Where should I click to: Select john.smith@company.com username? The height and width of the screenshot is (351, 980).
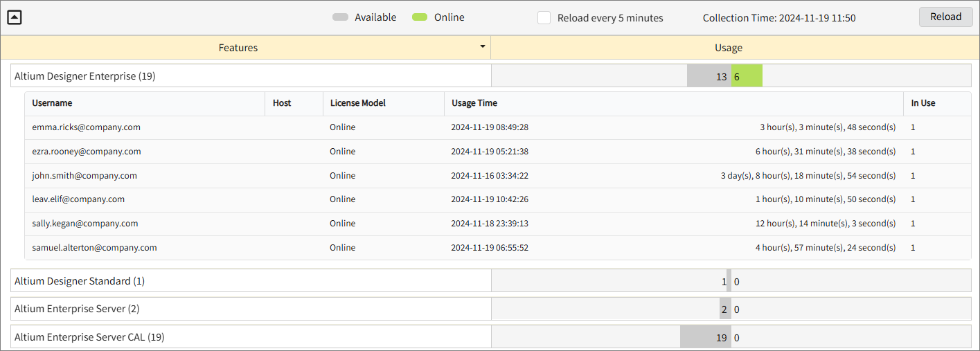tap(84, 176)
